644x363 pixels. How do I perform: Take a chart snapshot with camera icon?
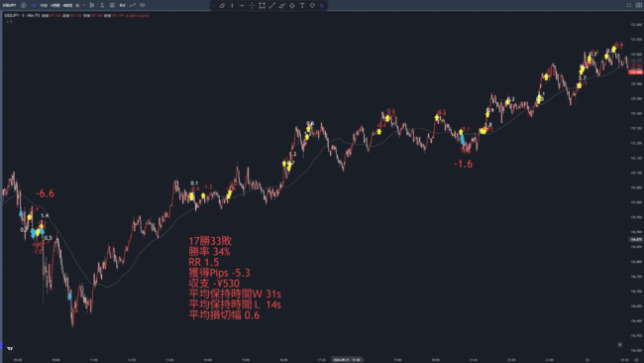tap(639, 5)
